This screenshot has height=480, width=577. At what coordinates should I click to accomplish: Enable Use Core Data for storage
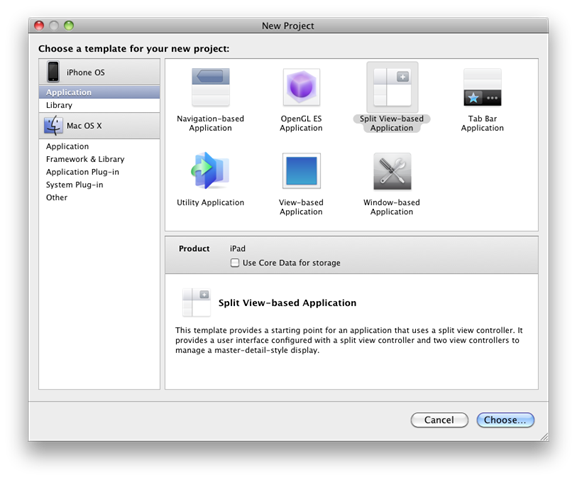tap(234, 263)
